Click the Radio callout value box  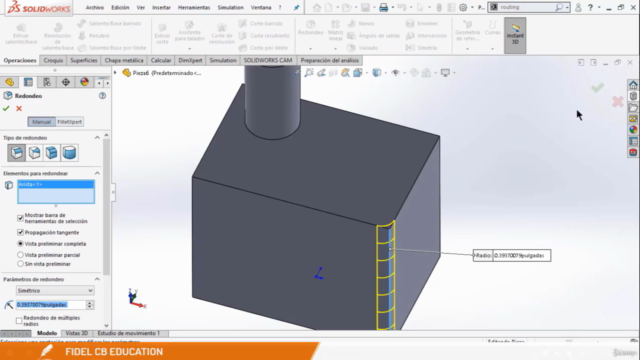pos(521,256)
